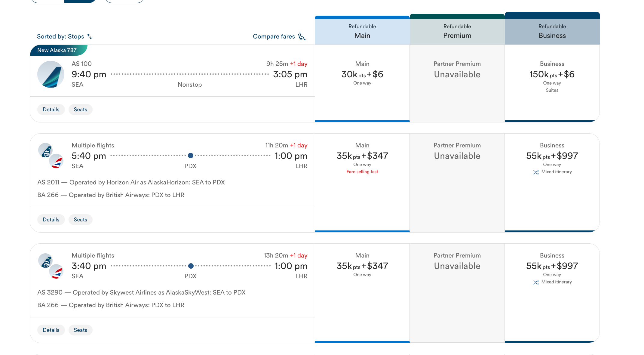Viewport: 644px width, 355px height.
Task: Click the sort order arrows icon
Action: (x=90, y=36)
